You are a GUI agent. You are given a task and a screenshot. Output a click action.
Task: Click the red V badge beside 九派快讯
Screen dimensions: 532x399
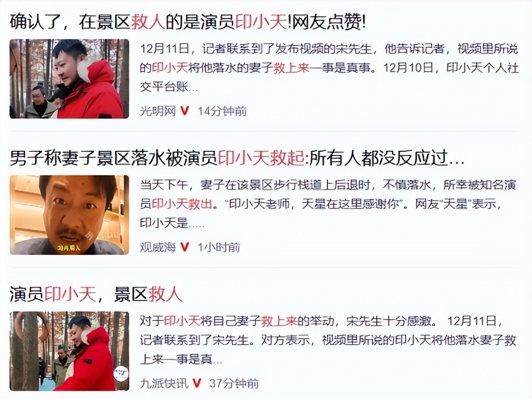point(197,384)
